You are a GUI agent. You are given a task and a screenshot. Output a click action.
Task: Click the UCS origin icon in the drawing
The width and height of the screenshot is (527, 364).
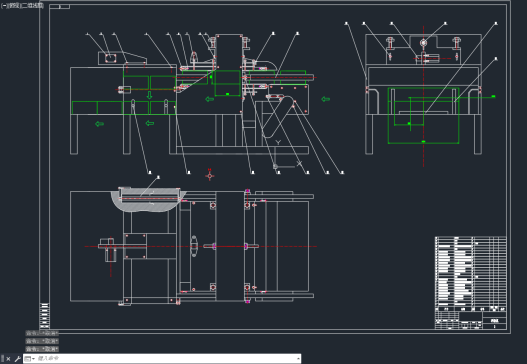point(275,166)
